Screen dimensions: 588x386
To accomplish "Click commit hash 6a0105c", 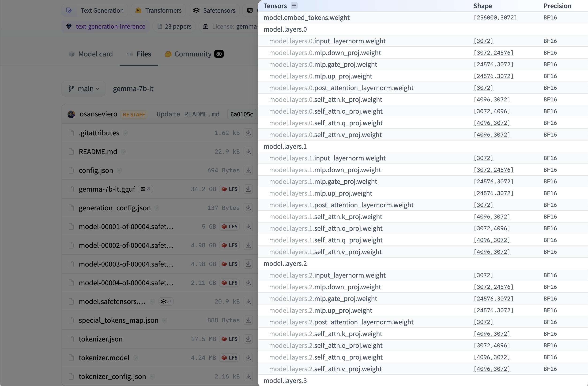I will coord(241,114).
